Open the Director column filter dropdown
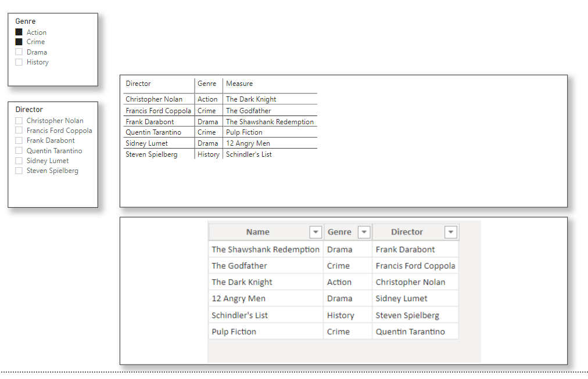 pyautogui.click(x=451, y=232)
